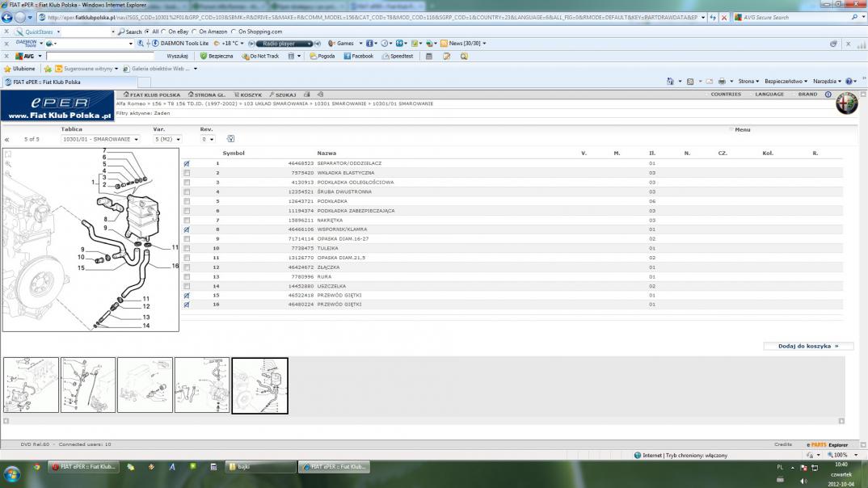
Task: Open SZUKAJ search tool in ePER
Action: pos(283,95)
